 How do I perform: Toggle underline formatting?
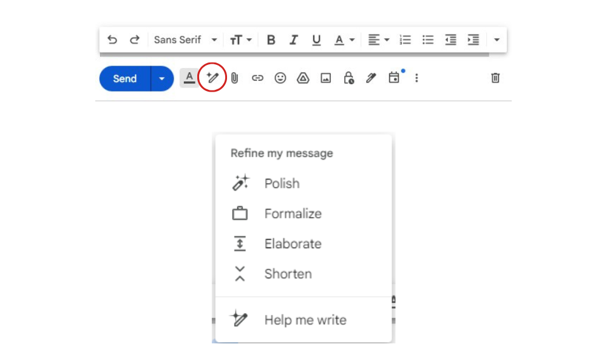click(x=316, y=39)
